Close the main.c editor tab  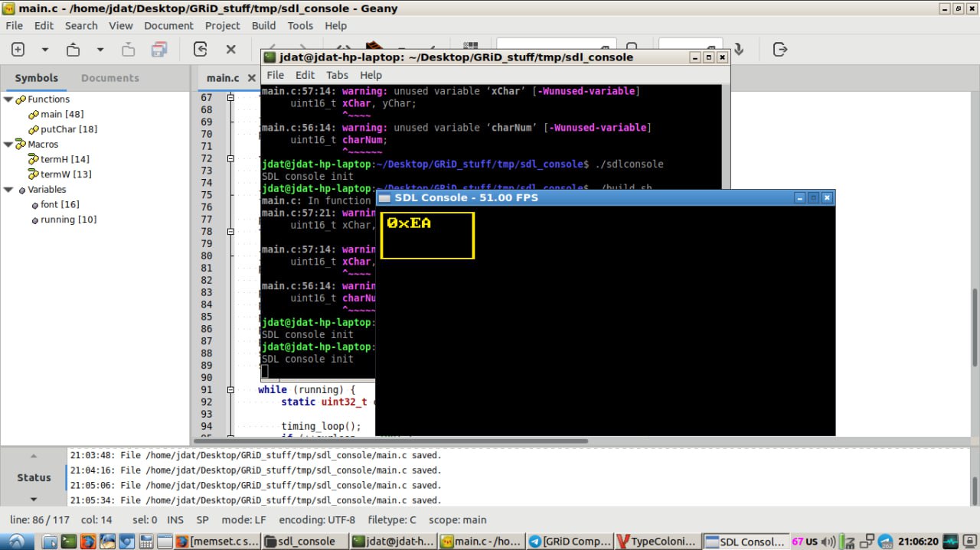coord(251,78)
